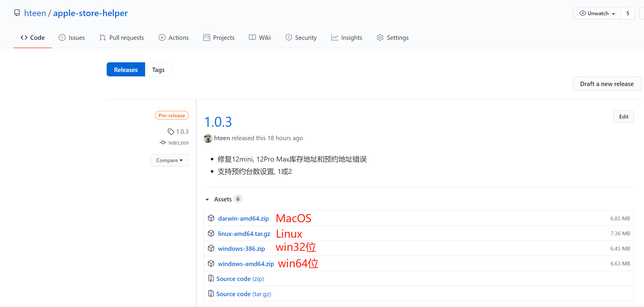Click file icon for Source code (tar.gz)
644x307 pixels.
(x=211, y=294)
